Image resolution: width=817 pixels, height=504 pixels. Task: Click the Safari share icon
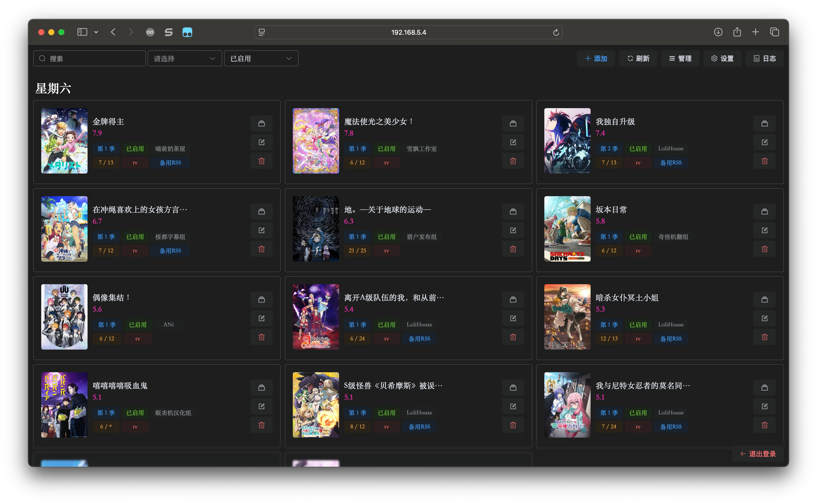click(737, 32)
